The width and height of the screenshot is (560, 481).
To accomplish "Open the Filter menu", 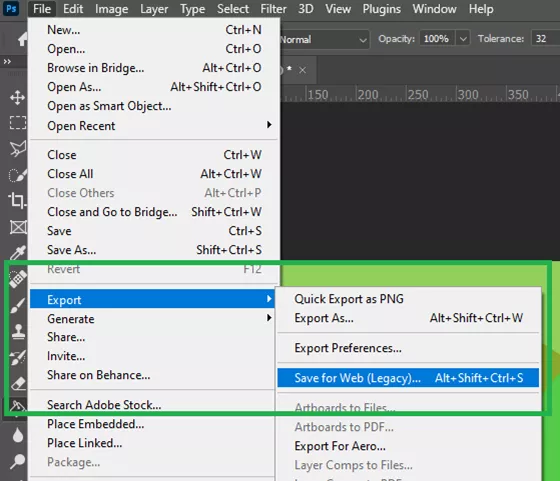I will 273,9.
